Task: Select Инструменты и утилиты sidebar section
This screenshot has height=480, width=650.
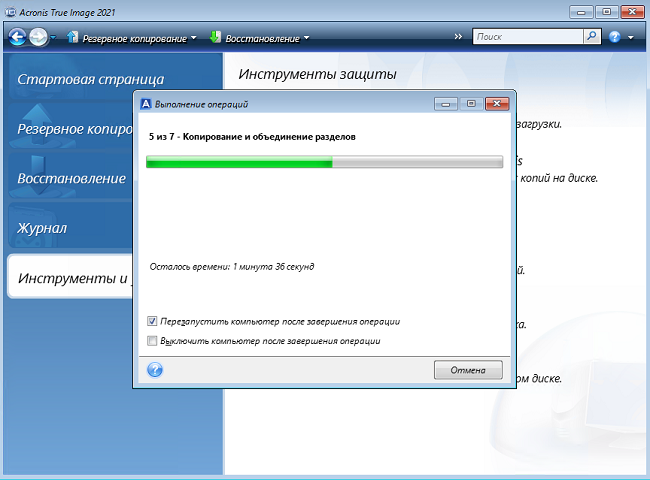Action: 70,277
